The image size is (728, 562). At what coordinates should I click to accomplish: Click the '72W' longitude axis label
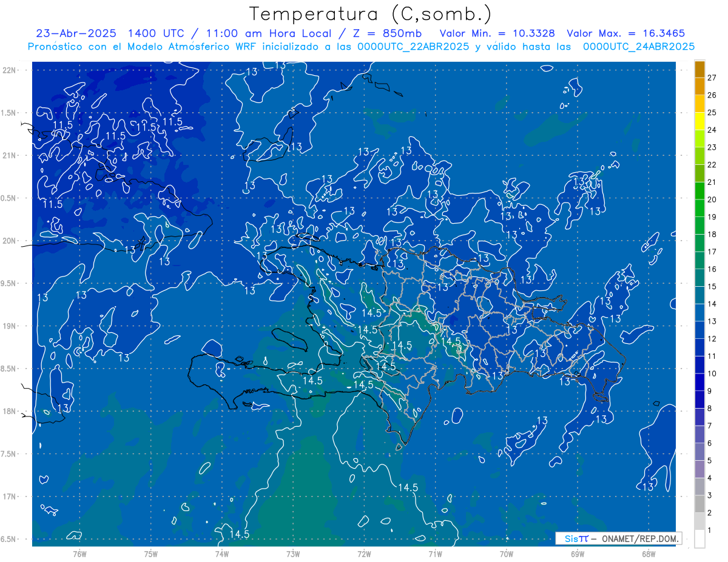click(x=364, y=554)
